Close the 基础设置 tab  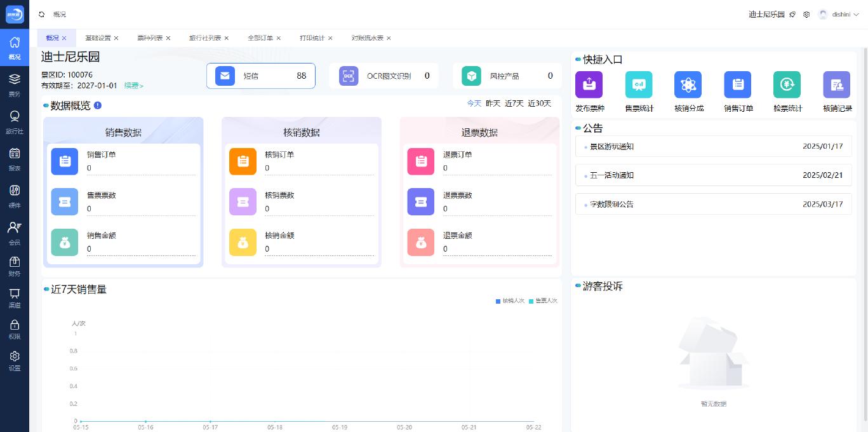pyautogui.click(x=116, y=38)
